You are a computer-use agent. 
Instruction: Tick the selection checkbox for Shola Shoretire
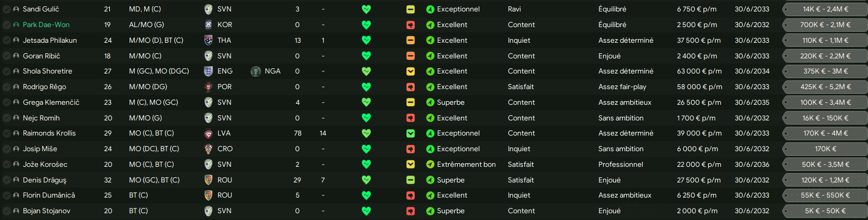[6, 71]
